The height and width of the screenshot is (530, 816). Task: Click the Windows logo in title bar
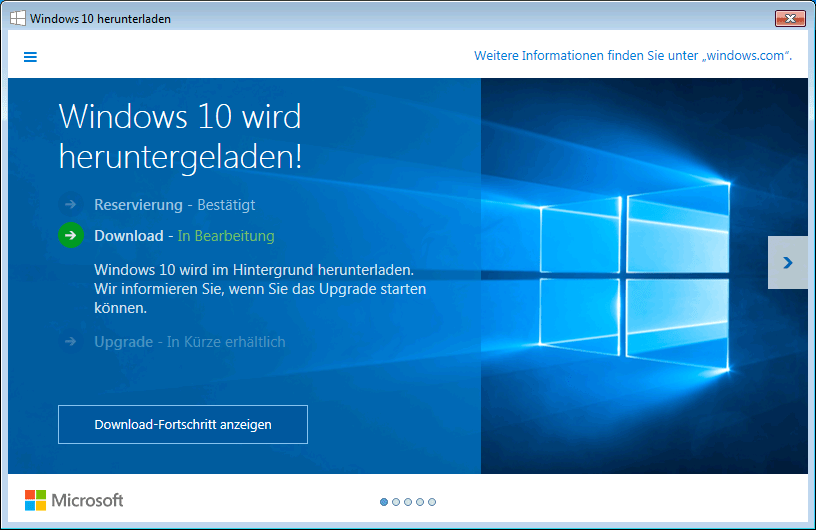[18, 18]
